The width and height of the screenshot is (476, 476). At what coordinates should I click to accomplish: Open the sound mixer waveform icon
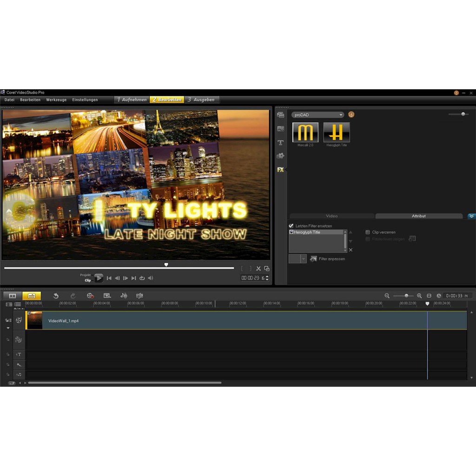pos(124,296)
